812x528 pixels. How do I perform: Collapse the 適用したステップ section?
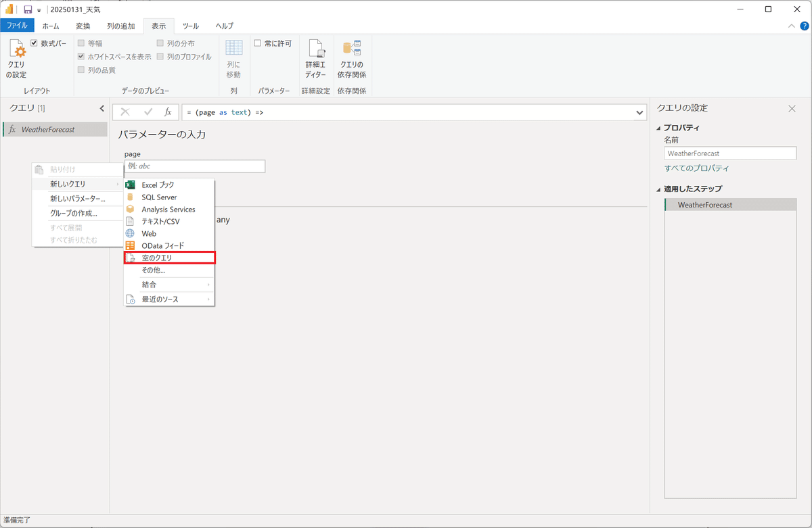pos(659,189)
